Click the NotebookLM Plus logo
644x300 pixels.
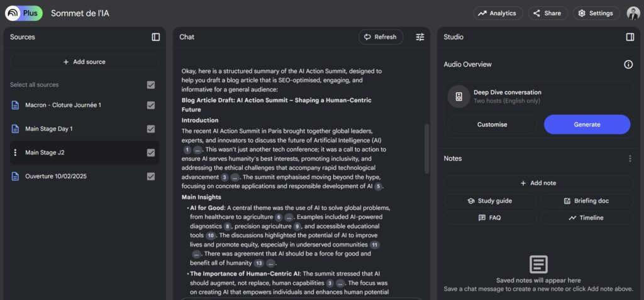(x=24, y=13)
